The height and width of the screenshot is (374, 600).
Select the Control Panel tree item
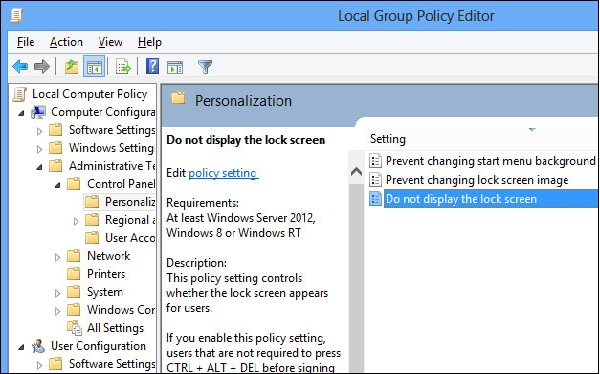[x=121, y=184]
